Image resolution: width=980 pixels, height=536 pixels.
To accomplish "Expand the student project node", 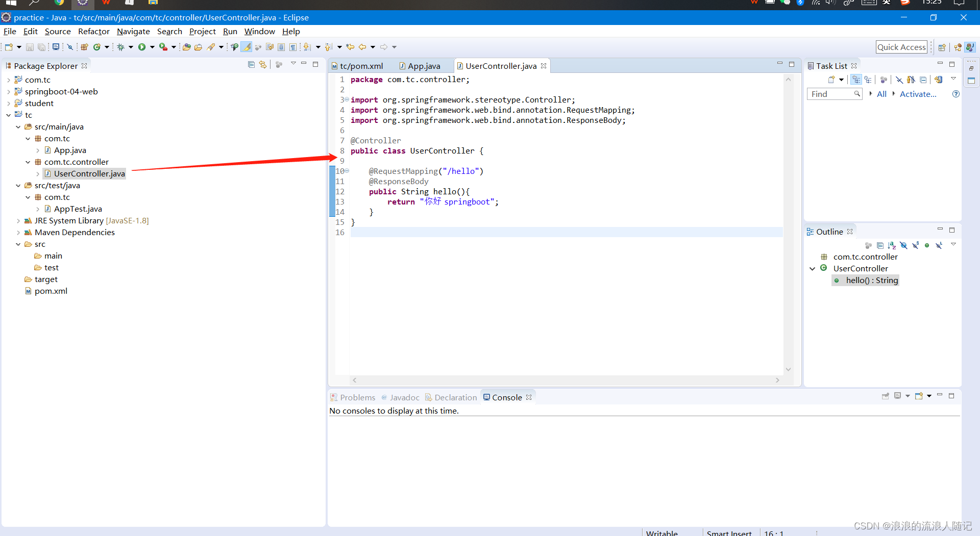I will tap(9, 104).
